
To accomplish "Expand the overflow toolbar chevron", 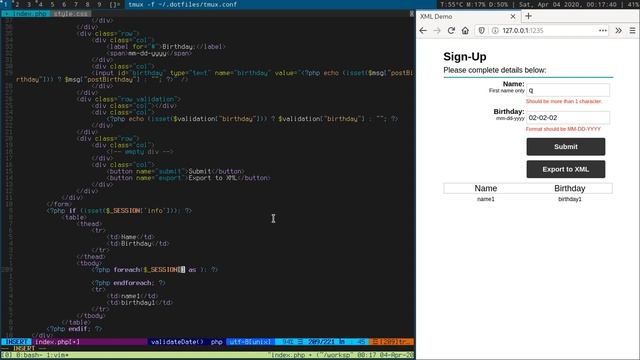I will tap(618, 31).
